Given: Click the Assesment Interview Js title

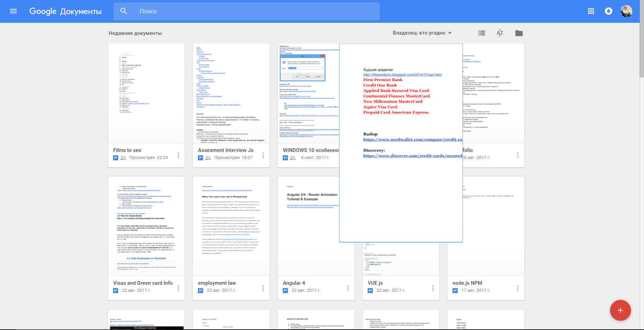Looking at the screenshot, I should click(225, 150).
